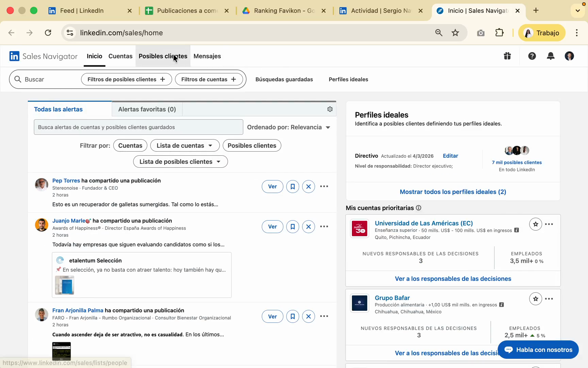View site information icon in address bar
Image resolution: width=588 pixels, height=368 pixels.
(x=70, y=33)
